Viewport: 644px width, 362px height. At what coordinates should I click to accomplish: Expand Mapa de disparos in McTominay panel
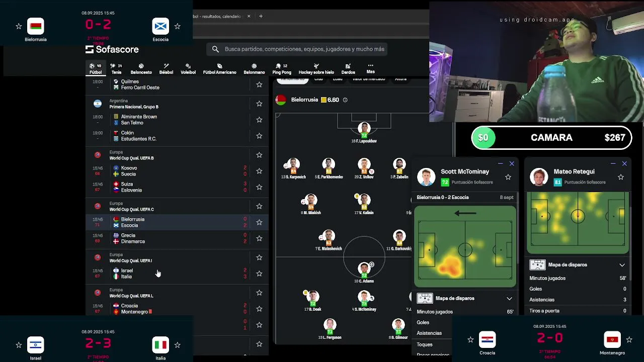[x=509, y=299]
